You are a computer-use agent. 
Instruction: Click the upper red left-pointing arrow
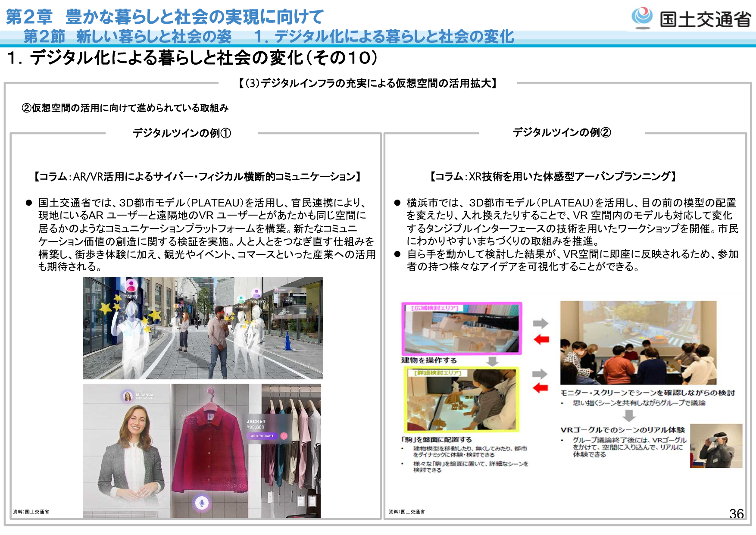(541, 339)
